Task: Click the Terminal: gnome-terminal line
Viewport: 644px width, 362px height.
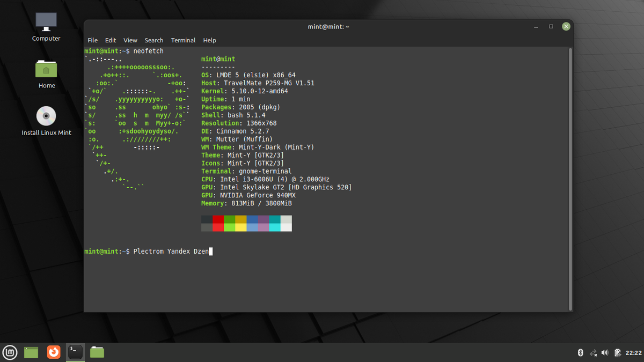Action: [246, 172]
